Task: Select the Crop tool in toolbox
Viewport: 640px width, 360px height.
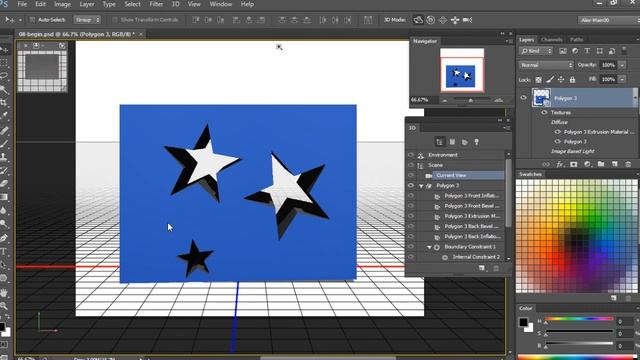Action: tap(4, 102)
